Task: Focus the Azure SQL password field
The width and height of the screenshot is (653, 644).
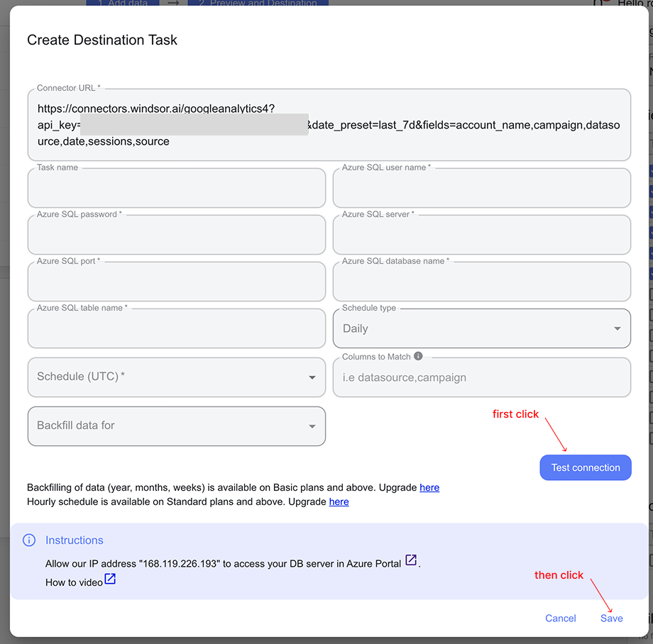Action: [177, 235]
